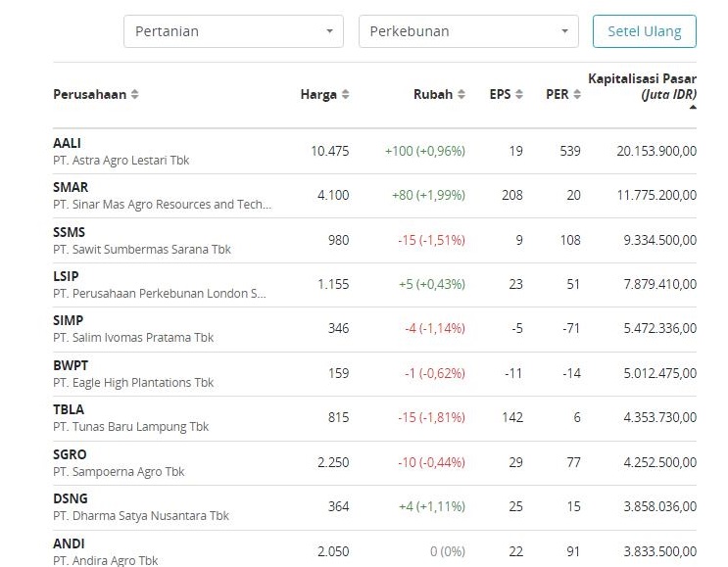Image resolution: width=728 pixels, height=567 pixels.
Task: Click LSIP market cap 7.879.410,00
Action: tap(660, 284)
